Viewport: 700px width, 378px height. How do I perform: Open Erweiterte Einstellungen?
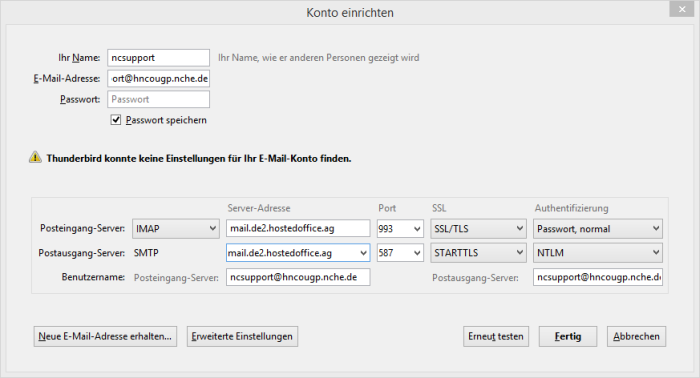click(242, 336)
